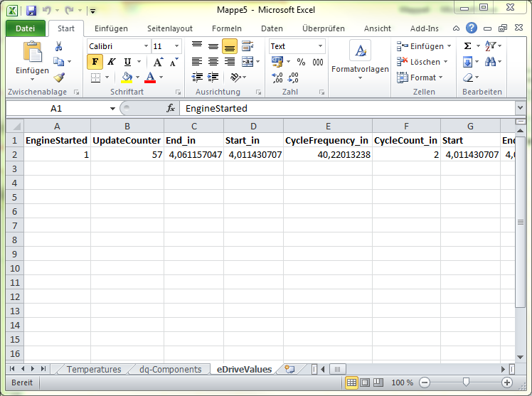This screenshot has height=396, width=532.
Task: Align text right icon
Action: click(x=230, y=62)
